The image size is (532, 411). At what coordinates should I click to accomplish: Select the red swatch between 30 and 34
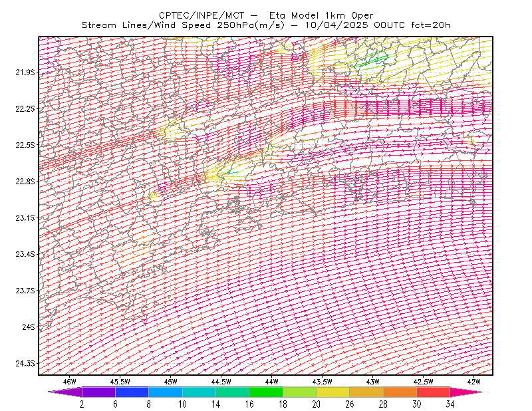[434, 392]
